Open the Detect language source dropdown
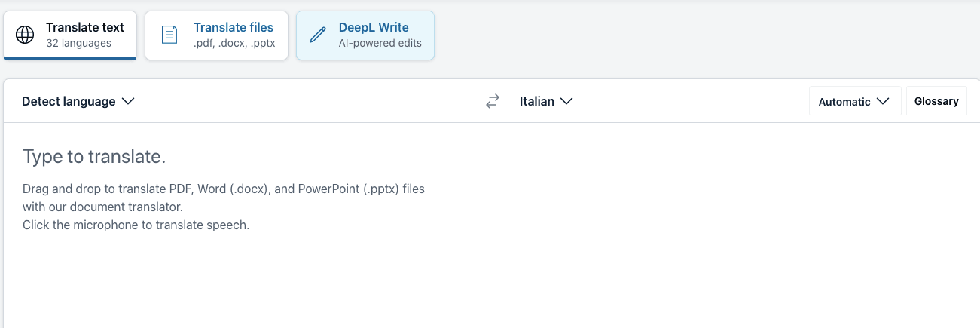This screenshot has height=328, width=980. click(78, 101)
